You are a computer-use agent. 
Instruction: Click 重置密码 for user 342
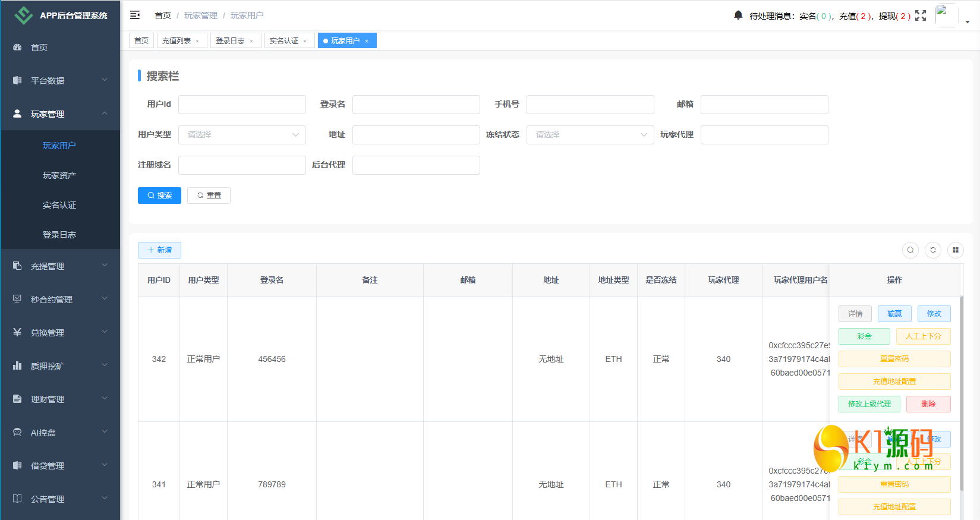coord(894,359)
